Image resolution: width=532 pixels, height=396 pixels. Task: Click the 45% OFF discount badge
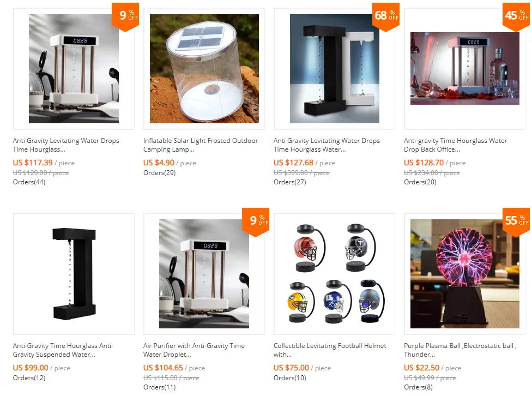(516, 16)
